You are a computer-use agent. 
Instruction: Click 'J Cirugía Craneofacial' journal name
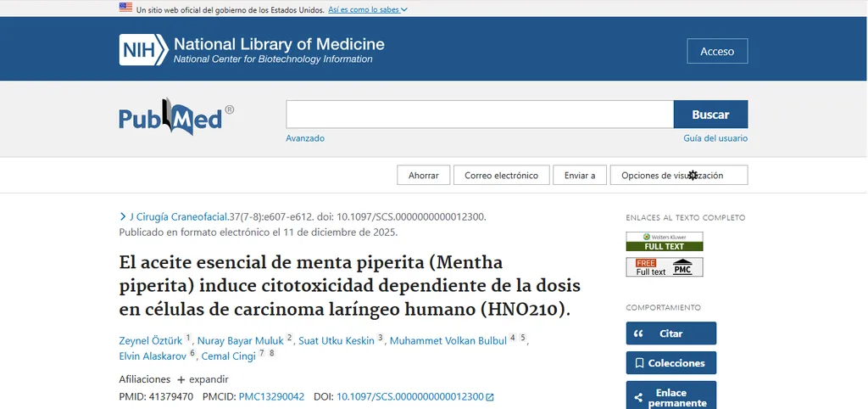[179, 216]
